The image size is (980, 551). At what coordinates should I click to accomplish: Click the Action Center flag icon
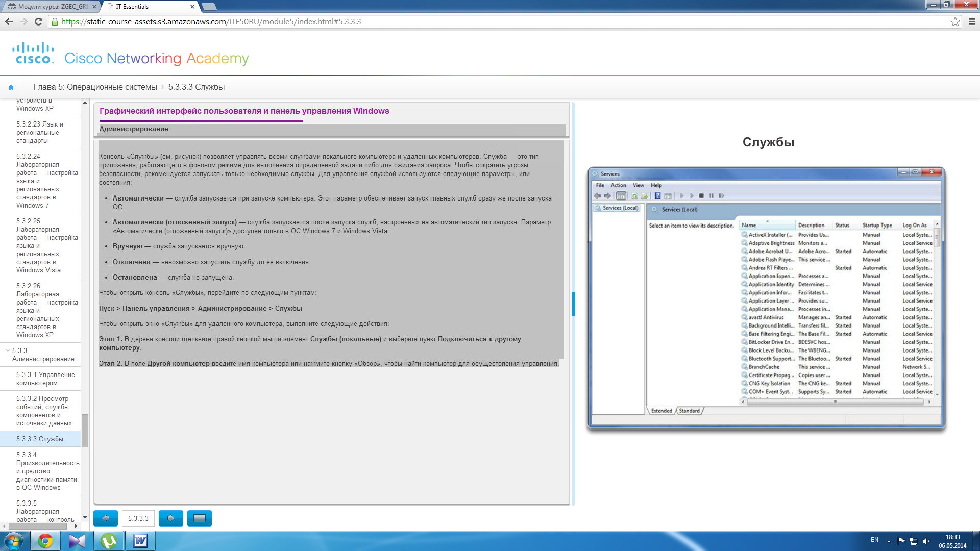click(901, 541)
